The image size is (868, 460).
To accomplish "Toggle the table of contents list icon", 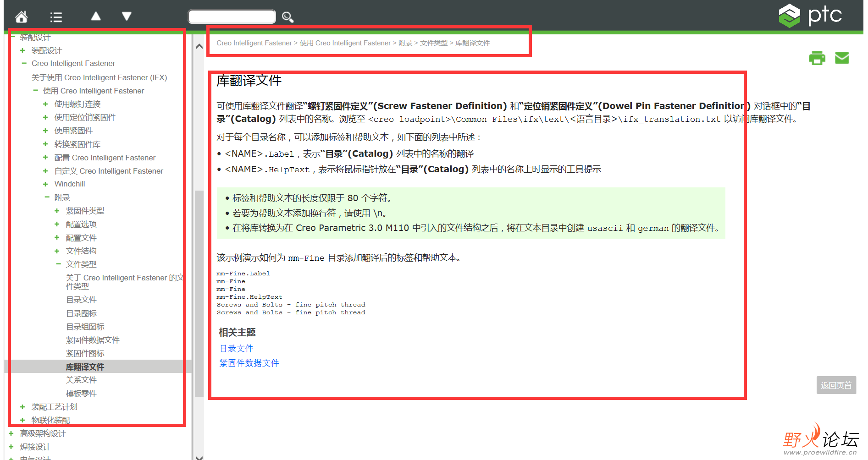I will pyautogui.click(x=56, y=17).
